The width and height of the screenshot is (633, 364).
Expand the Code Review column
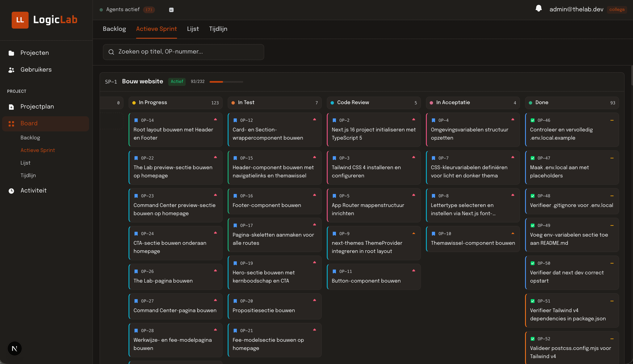pos(373,102)
